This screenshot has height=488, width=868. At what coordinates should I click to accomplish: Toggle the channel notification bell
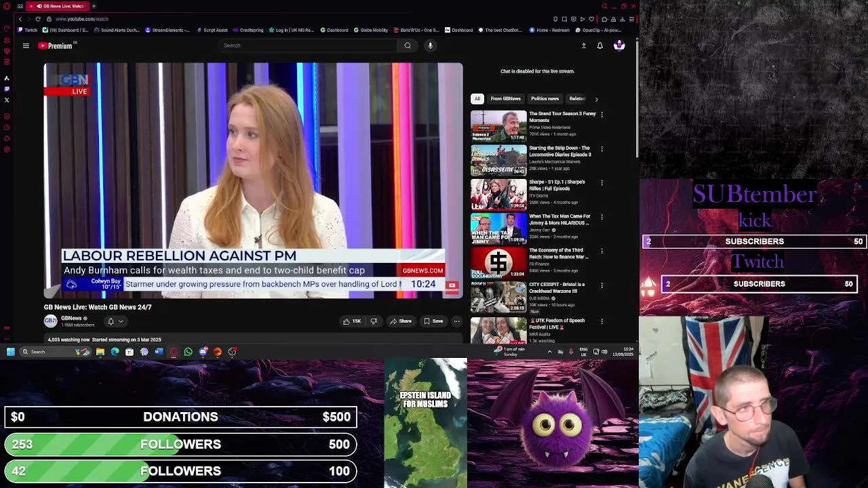[111, 321]
